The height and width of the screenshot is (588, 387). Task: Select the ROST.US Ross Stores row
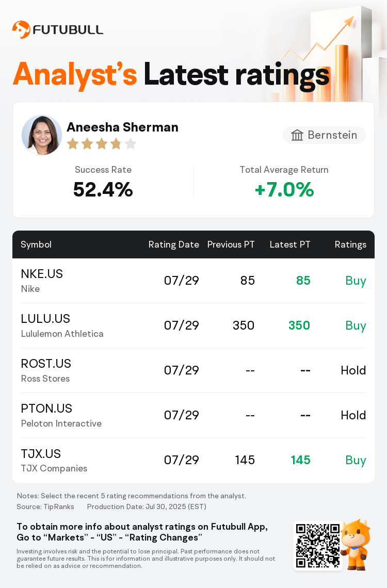(193, 370)
